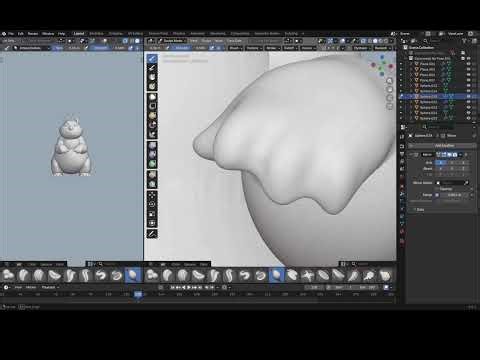Open the Render menu
Image resolution: width=480 pixels, height=360 pixels.
click(x=33, y=34)
